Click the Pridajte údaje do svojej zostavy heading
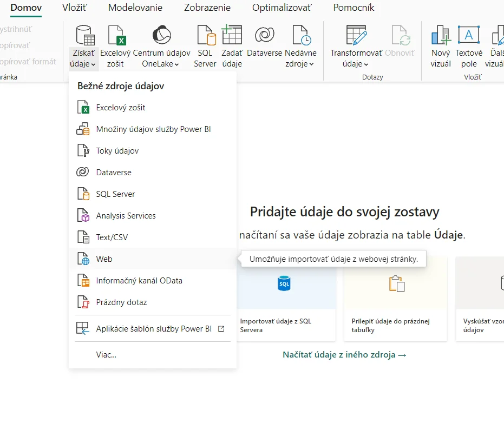This screenshot has height=443, width=504. [x=344, y=211]
